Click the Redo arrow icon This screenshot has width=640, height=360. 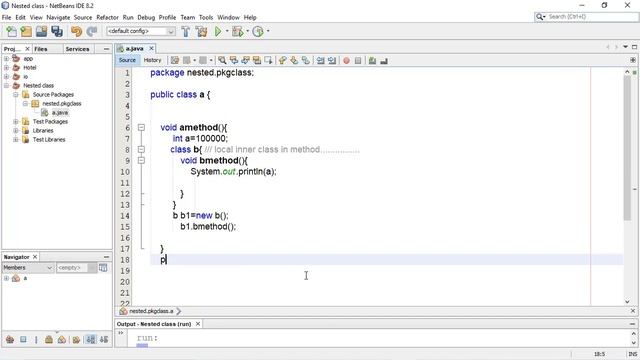pos(92,31)
